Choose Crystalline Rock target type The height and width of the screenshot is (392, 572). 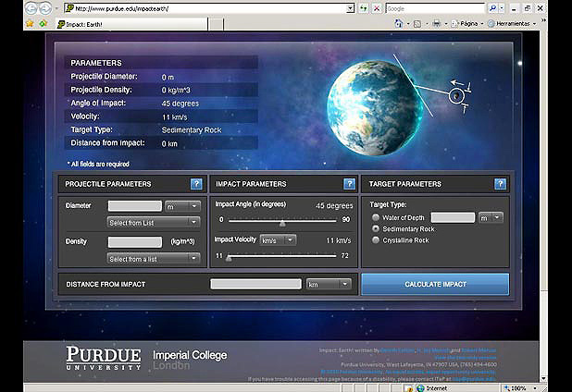coord(375,240)
